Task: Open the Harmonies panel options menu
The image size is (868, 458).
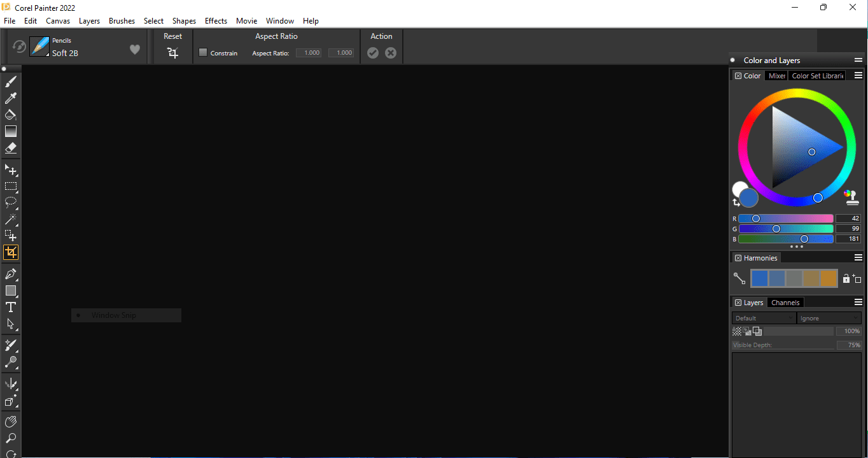Action: 858,258
